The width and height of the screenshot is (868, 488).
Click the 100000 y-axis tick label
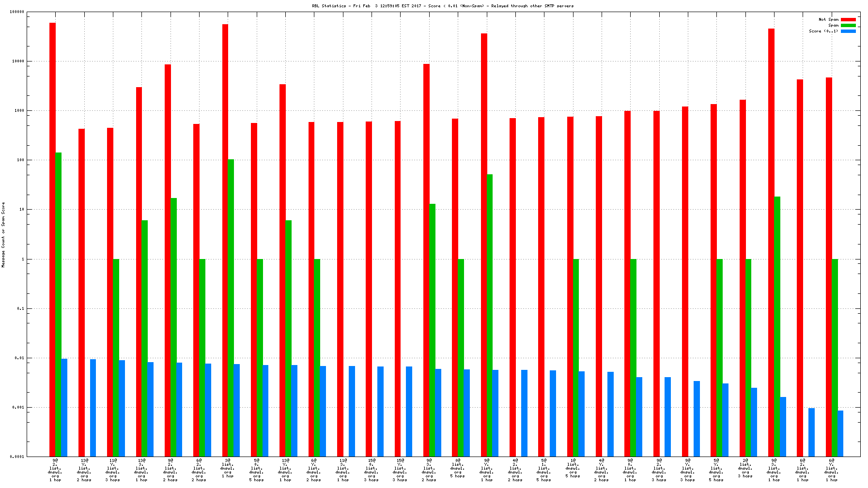(17, 12)
